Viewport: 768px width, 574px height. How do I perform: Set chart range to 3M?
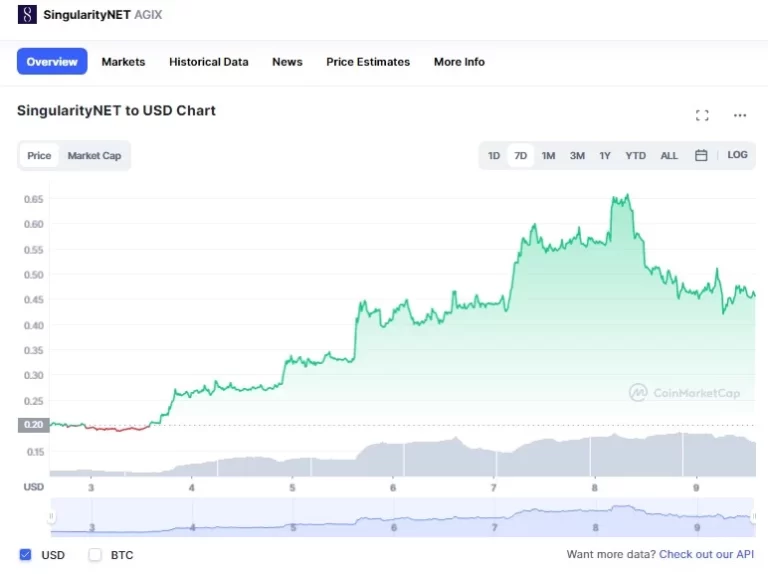tap(577, 156)
